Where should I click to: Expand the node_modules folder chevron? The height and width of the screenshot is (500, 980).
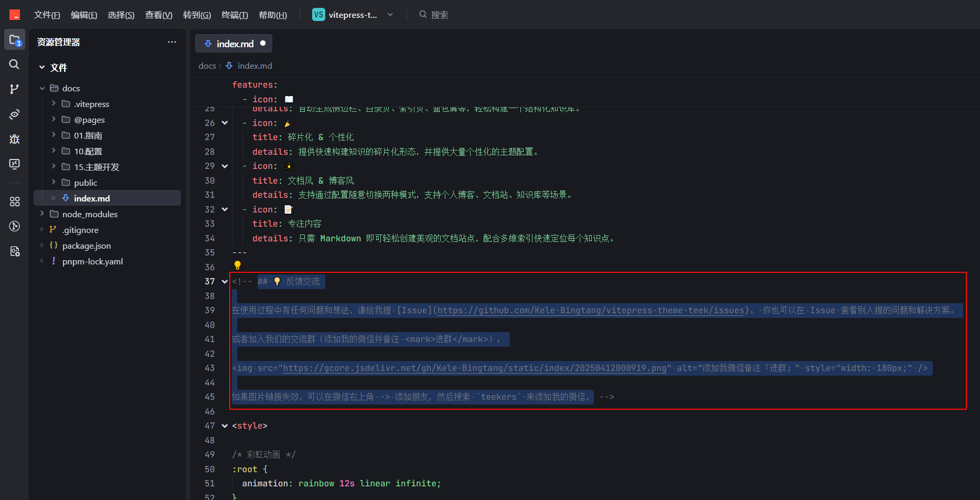(x=42, y=214)
